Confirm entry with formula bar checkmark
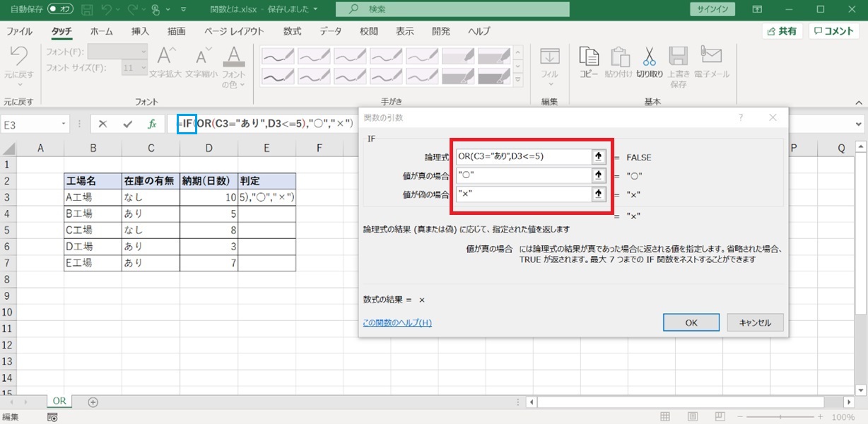 point(127,124)
